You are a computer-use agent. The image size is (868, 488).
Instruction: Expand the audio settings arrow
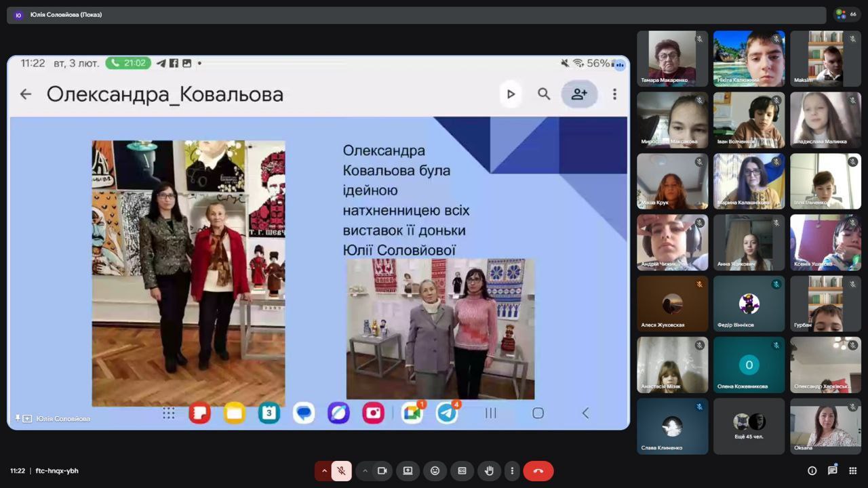click(324, 471)
